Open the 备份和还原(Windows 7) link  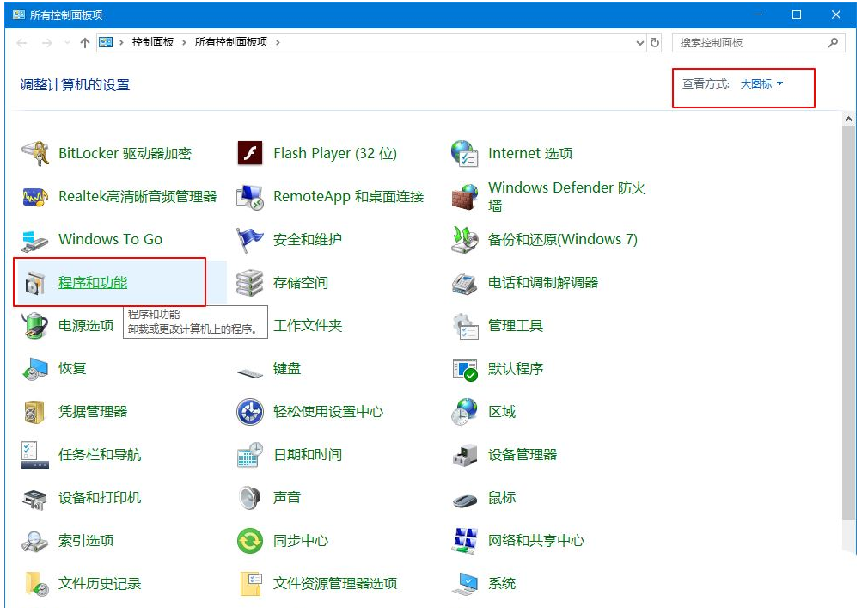tap(562, 239)
